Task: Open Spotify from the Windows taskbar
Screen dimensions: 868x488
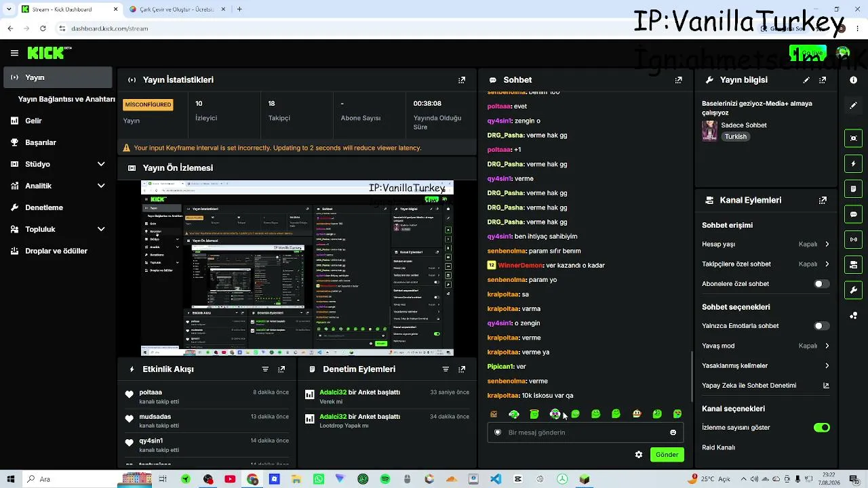Action: point(385,479)
